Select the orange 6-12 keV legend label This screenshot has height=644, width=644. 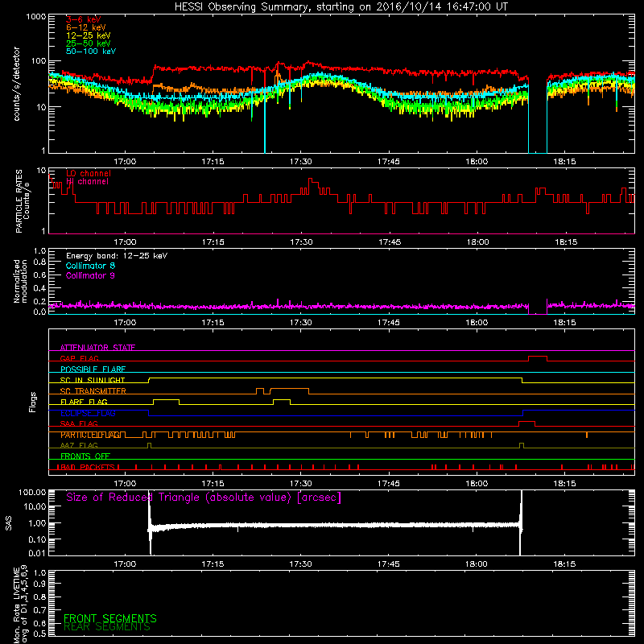point(86,27)
